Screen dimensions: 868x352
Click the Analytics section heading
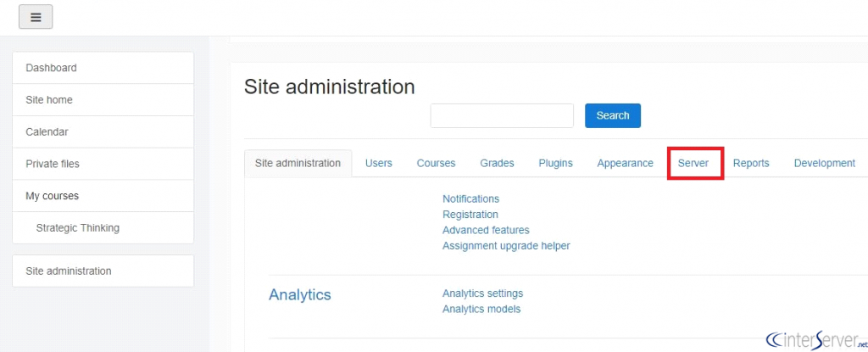(x=300, y=294)
